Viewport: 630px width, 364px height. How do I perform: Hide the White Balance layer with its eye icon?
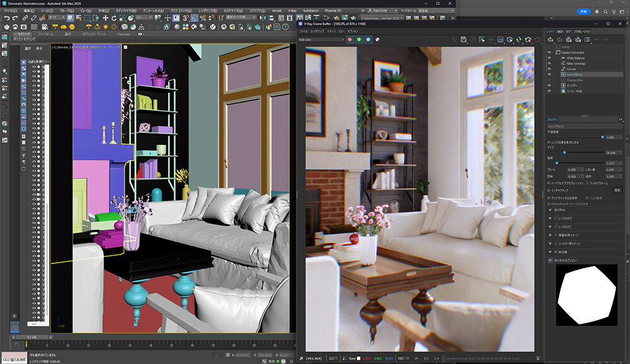click(x=549, y=58)
